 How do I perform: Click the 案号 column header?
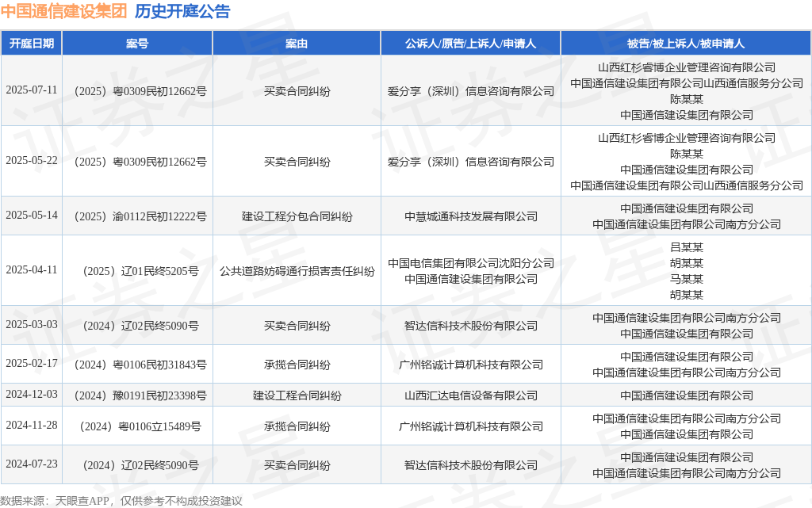(x=137, y=44)
